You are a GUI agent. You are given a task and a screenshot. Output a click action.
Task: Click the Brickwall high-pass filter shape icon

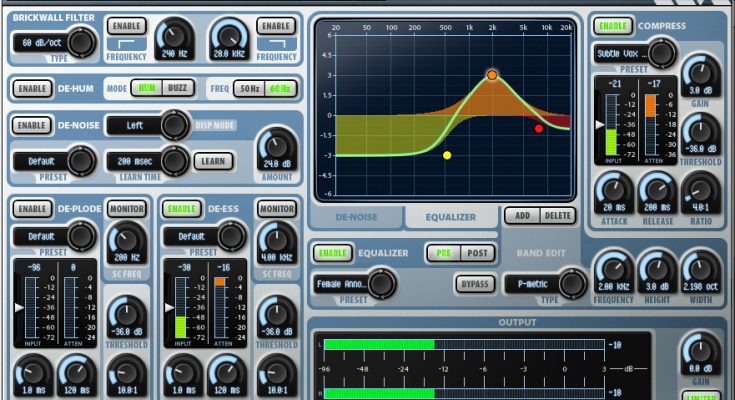[x=126, y=44]
